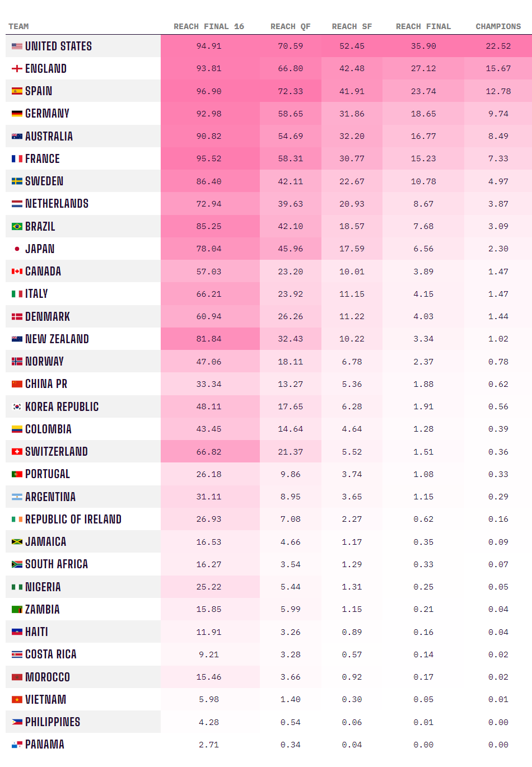
Task: Click Spain's Reach Final 16 cell 96.90
Action: (x=209, y=91)
